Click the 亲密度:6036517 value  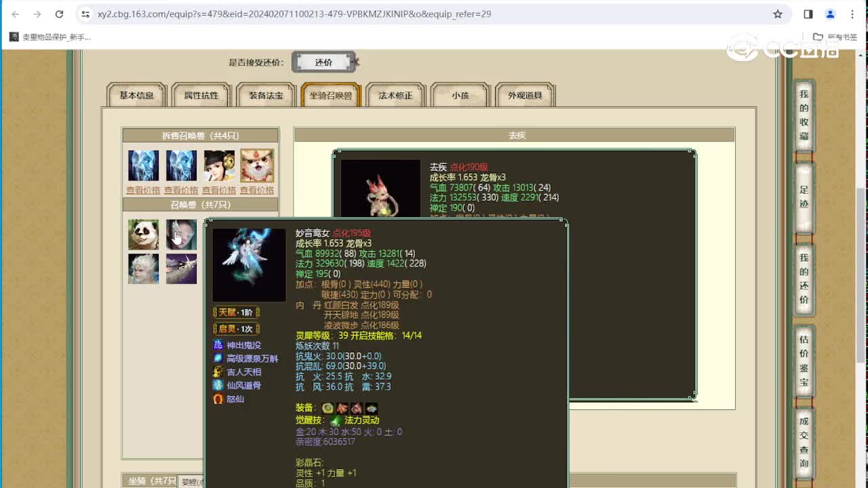tap(325, 442)
